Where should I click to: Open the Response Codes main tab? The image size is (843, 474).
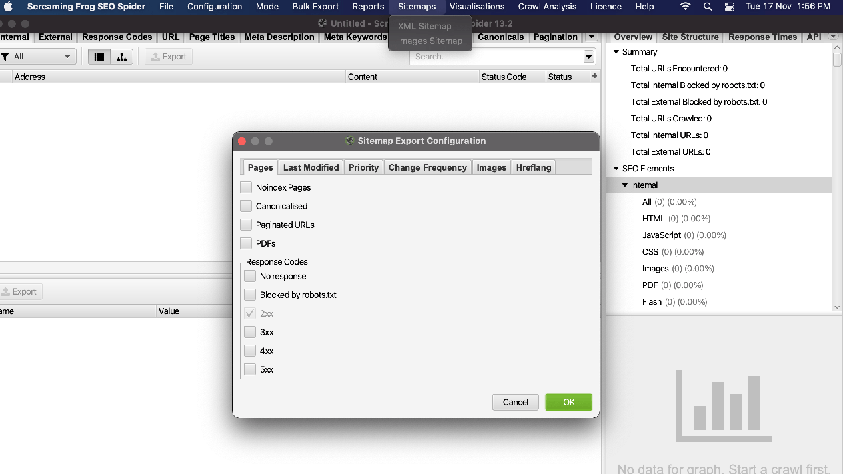coord(117,37)
